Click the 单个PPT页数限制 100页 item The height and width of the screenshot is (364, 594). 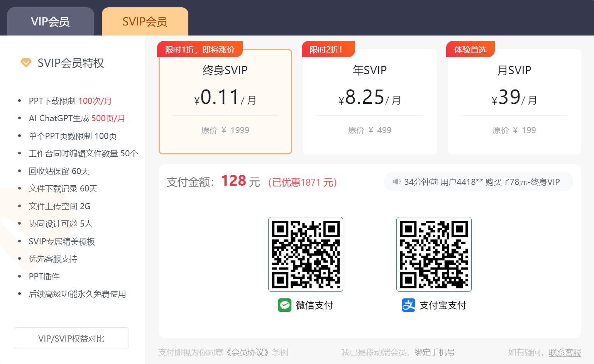(73, 136)
